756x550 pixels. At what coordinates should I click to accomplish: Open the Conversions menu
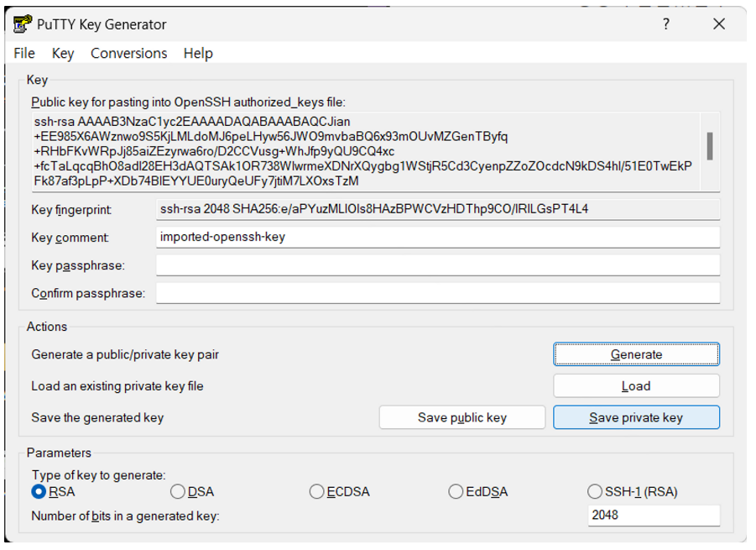(x=128, y=53)
